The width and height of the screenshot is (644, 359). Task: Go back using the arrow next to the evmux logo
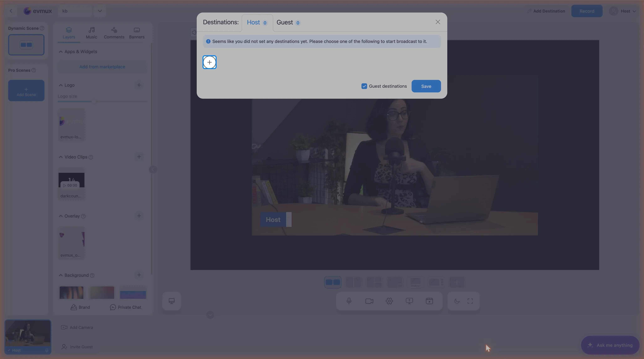11,11
